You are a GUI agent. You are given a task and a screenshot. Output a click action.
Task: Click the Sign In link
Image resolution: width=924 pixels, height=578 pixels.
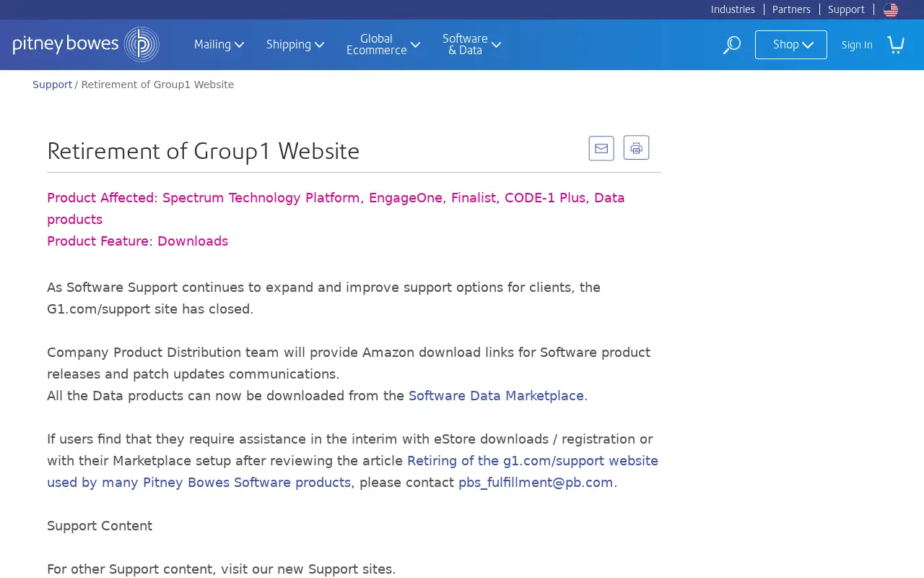[x=857, y=45]
